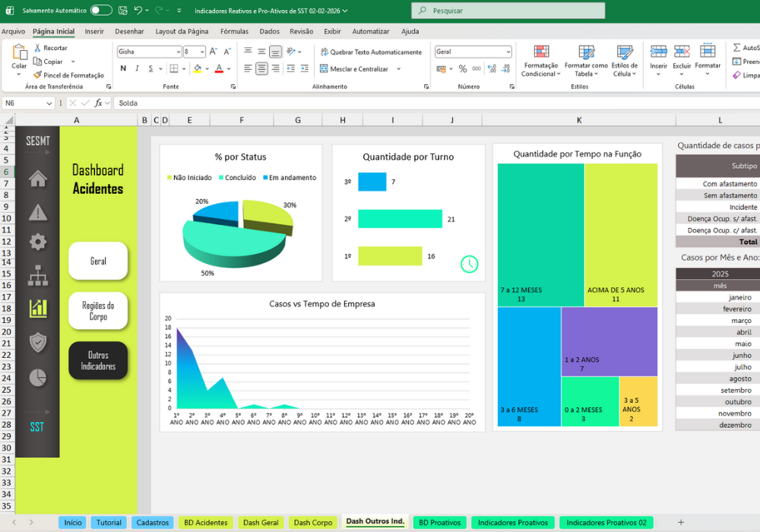Click the org chart hierarchy sidebar icon
Viewport: 760px width, 532px height.
coord(38,275)
